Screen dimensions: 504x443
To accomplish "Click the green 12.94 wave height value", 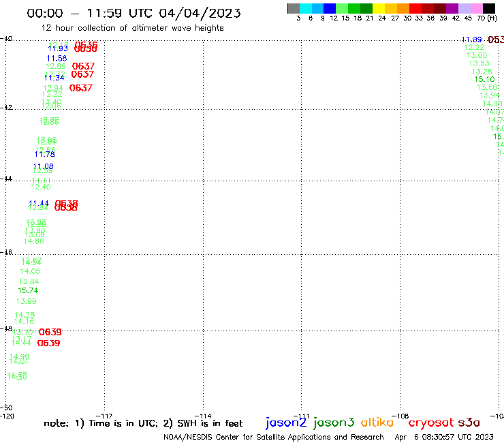I will tap(53, 88).
